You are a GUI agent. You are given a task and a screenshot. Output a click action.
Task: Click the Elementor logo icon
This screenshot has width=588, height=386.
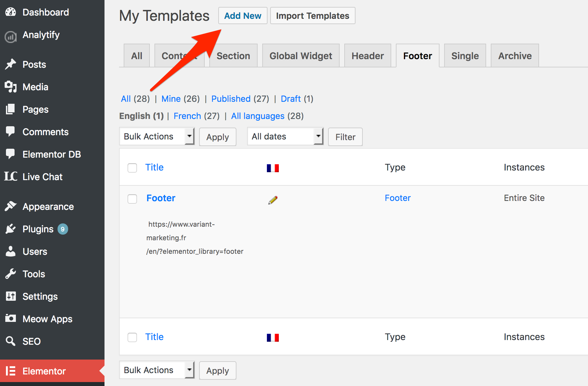point(11,371)
